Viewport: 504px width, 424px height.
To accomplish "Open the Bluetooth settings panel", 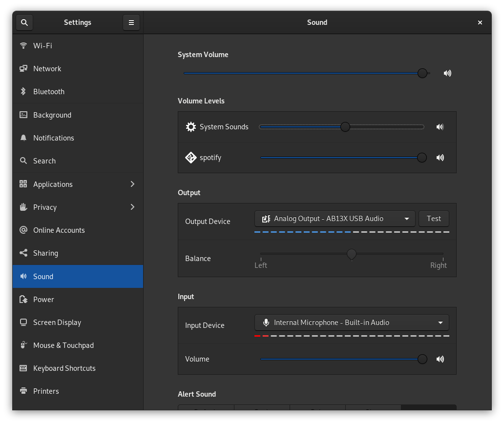I will 49,92.
